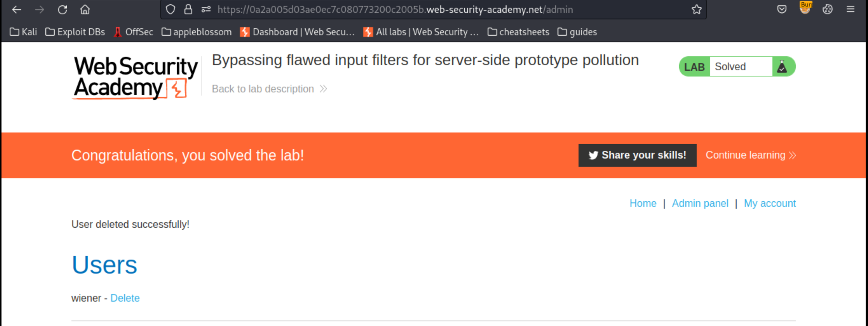
Task: Open site permissions icon in address bar
Action: pyautogui.click(x=206, y=9)
